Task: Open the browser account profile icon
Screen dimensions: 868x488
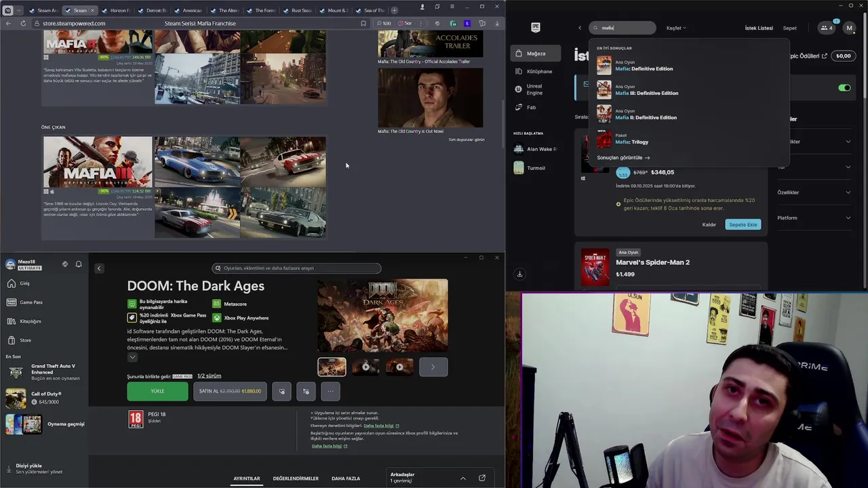Action: click(422, 7)
